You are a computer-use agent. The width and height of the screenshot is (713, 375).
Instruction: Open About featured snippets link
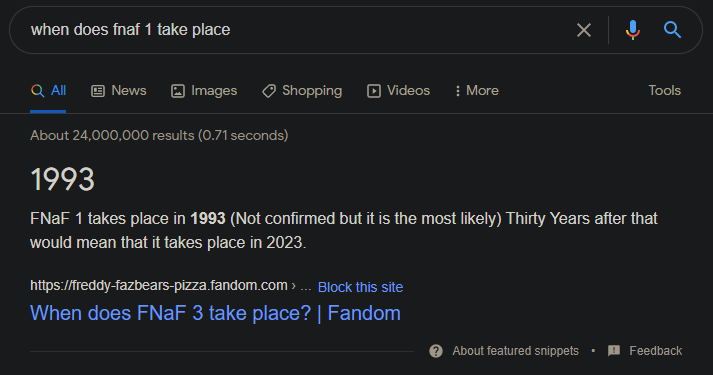[515, 351]
